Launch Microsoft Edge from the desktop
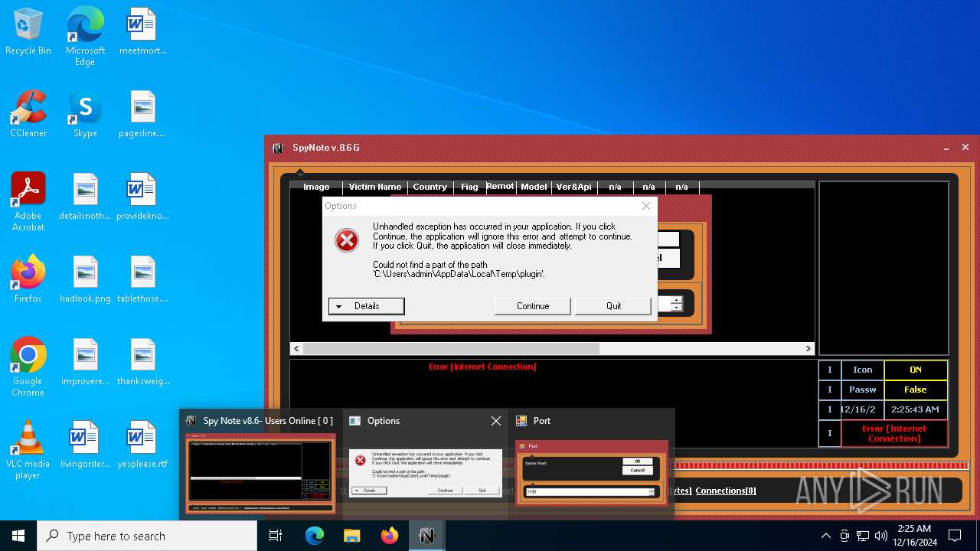 pos(85,36)
